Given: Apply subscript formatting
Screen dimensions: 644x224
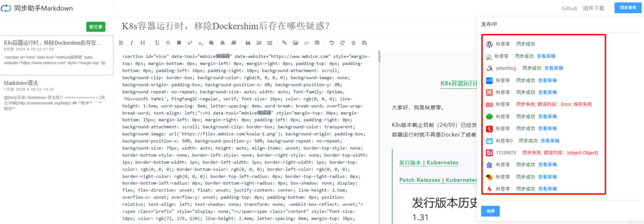Looking at the screenshot, I should (x=201, y=43).
